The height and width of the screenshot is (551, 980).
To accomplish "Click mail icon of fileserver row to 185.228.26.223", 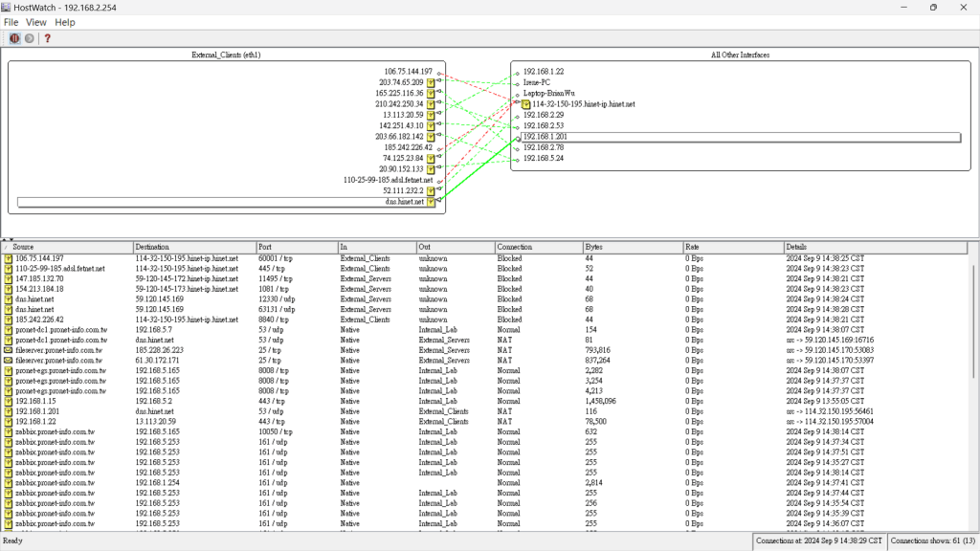I will click(8, 350).
